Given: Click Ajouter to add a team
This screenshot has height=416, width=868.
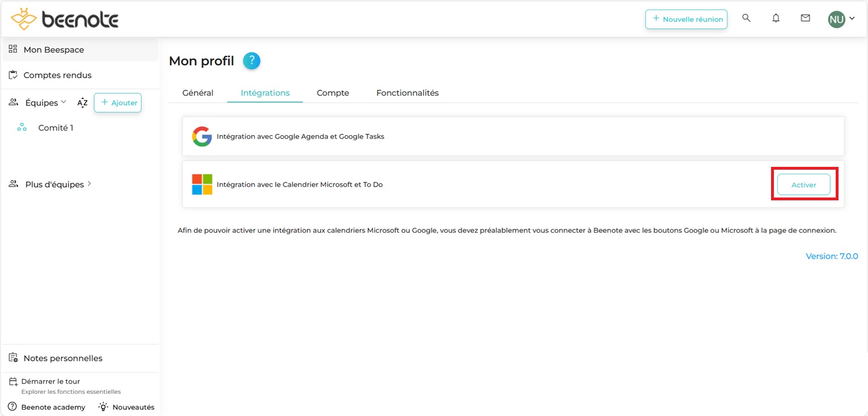Looking at the screenshot, I should pyautogui.click(x=117, y=103).
